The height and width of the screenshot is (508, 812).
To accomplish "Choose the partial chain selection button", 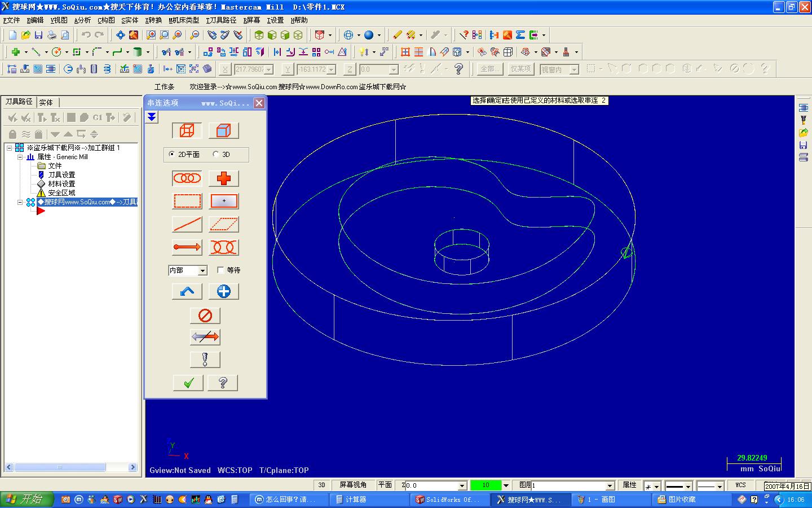I will (223, 247).
